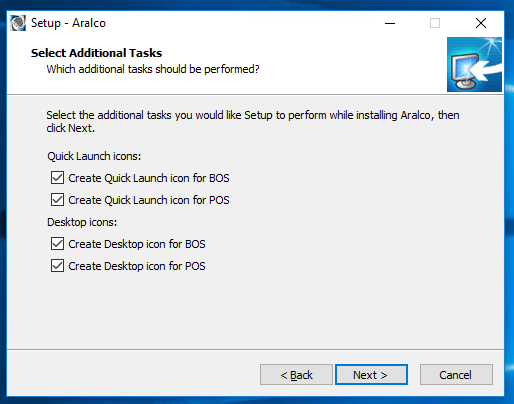Toggle Create Quick Launch icon for POS
Viewport: 514px width, 404px height.
(57, 200)
